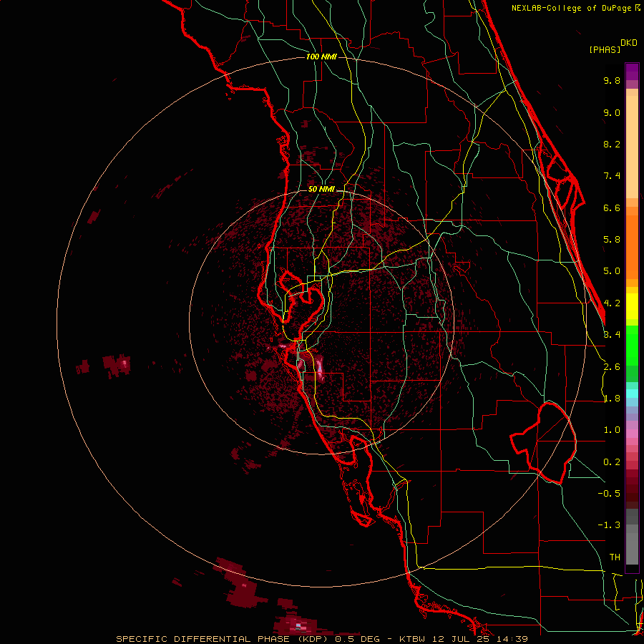This screenshot has height=644, width=644.
Task: Select the 50 NMI range ring label
Action: 321,190
